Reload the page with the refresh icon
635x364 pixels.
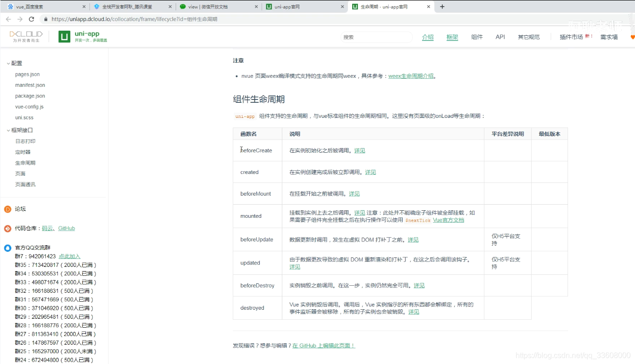[x=31, y=19]
